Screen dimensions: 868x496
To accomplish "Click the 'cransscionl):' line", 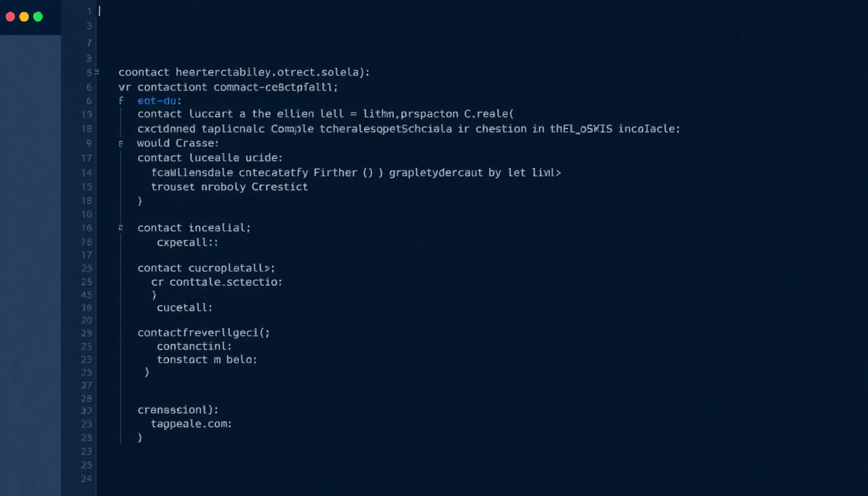I will (x=178, y=409).
